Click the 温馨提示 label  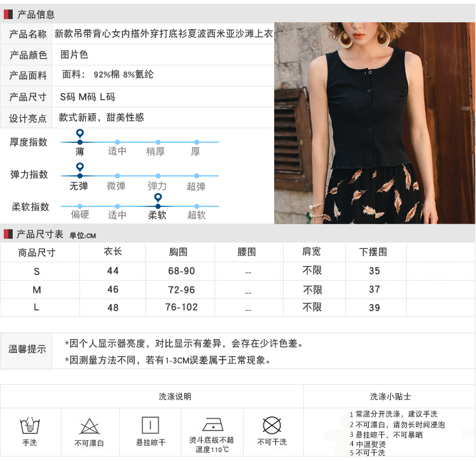[x=27, y=349]
